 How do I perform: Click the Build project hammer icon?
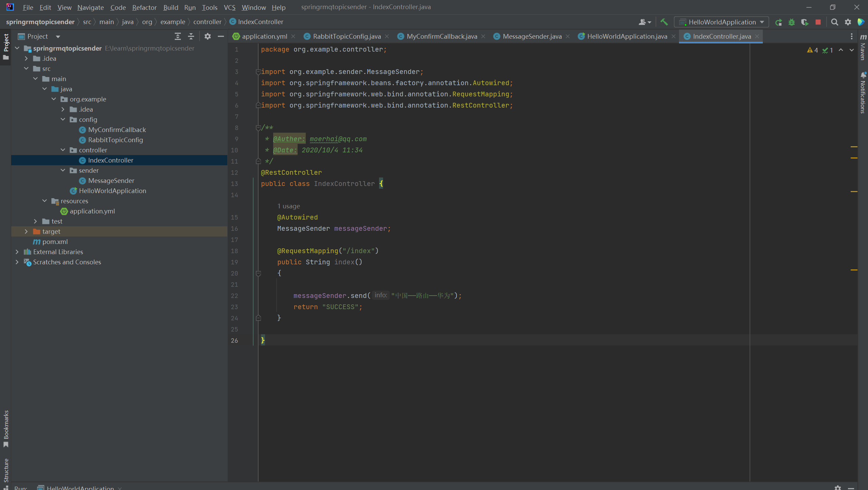pyautogui.click(x=664, y=22)
